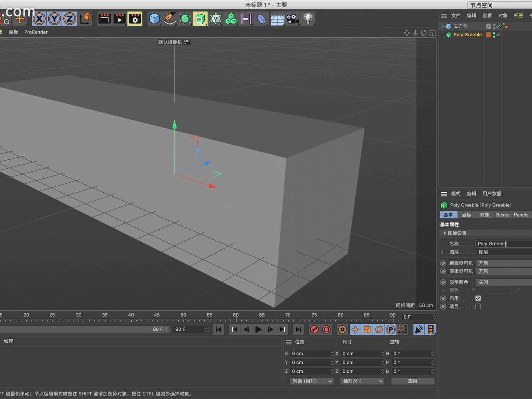Screen dimensions: 532x399
Task: Select the Pen spline tool icon
Action: (x=169, y=19)
